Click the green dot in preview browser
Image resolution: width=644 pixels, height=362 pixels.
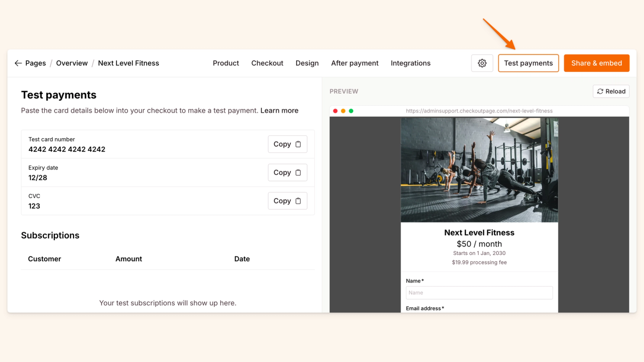pos(351,111)
